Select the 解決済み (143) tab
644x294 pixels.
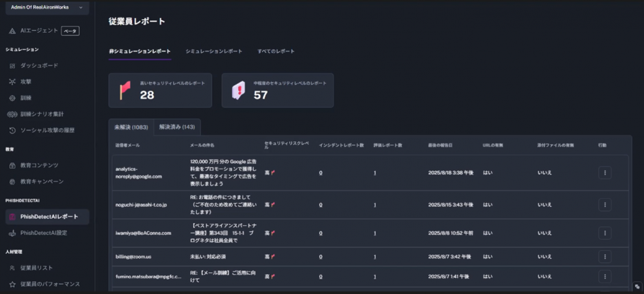pyautogui.click(x=177, y=127)
